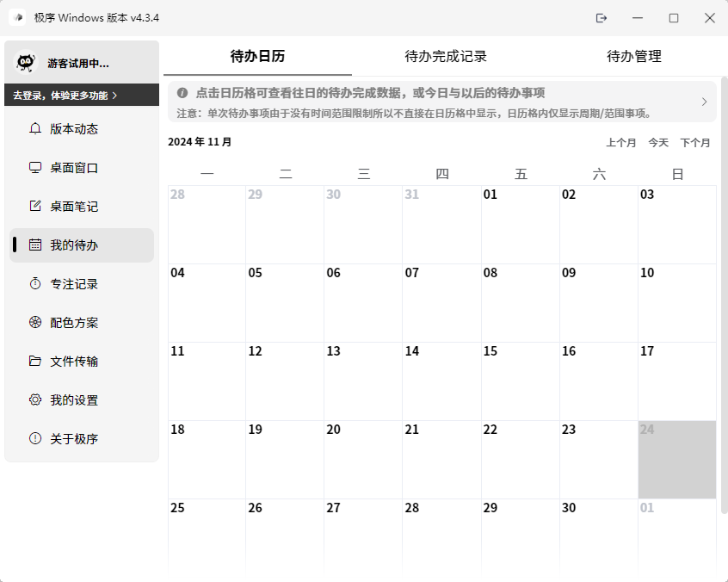The height and width of the screenshot is (582, 728).
Task: Click the calendar icon for 我的待办
Action: [35, 245]
